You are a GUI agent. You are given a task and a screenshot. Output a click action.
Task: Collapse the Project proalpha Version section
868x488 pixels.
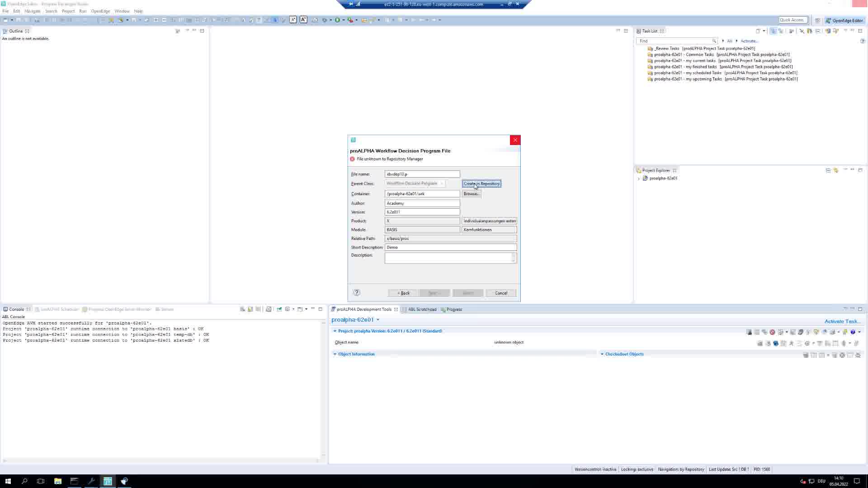click(x=335, y=331)
